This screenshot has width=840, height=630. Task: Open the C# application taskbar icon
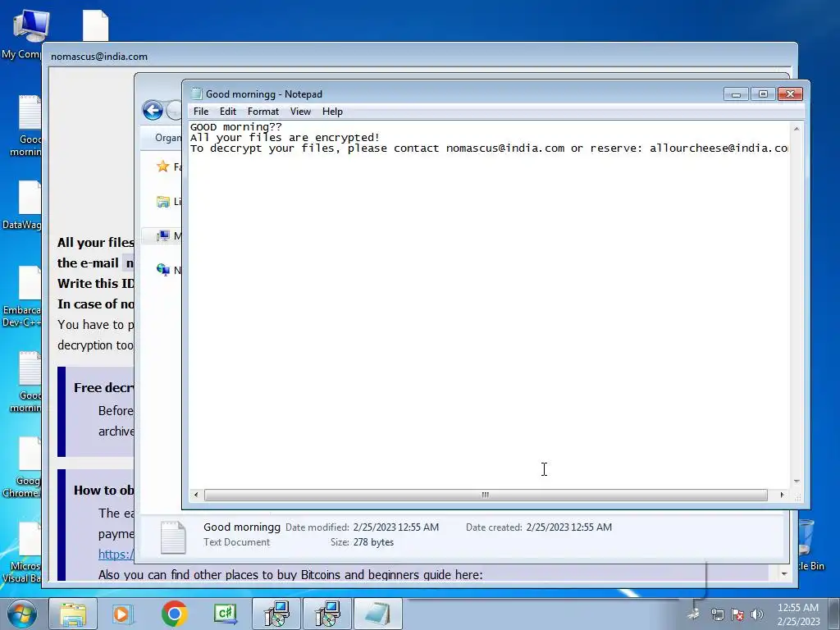[x=225, y=614]
